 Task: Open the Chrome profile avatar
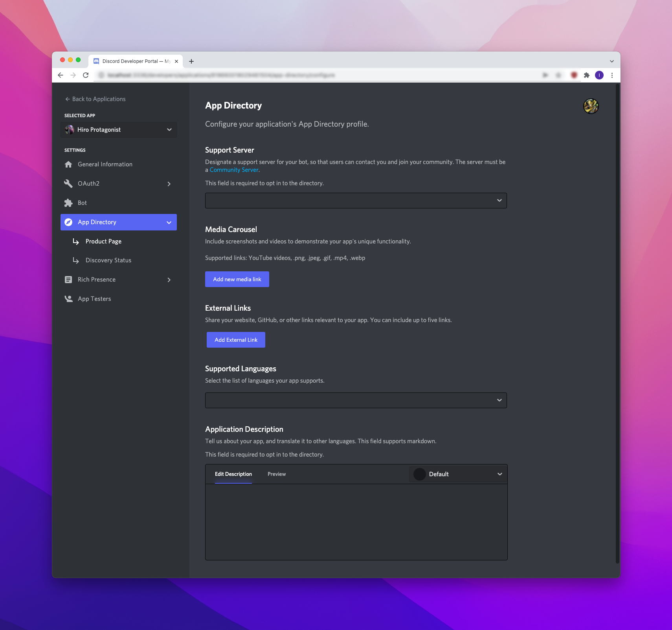tap(599, 75)
